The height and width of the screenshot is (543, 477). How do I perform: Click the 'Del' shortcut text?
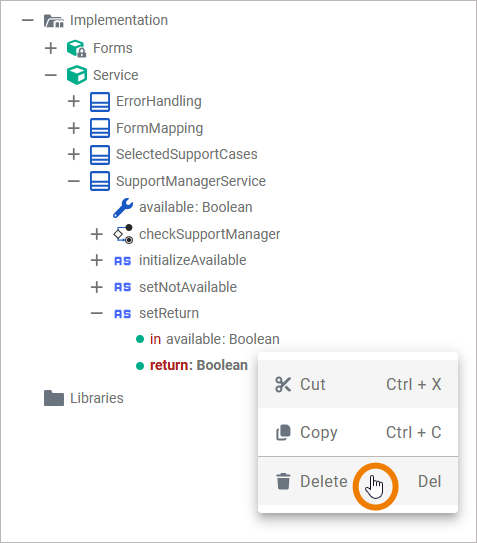(430, 481)
